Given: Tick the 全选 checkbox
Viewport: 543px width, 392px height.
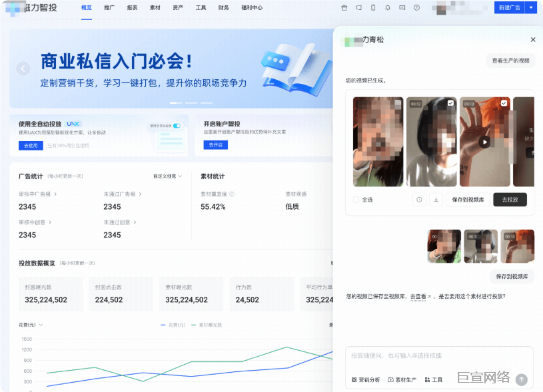Looking at the screenshot, I should click(x=356, y=200).
